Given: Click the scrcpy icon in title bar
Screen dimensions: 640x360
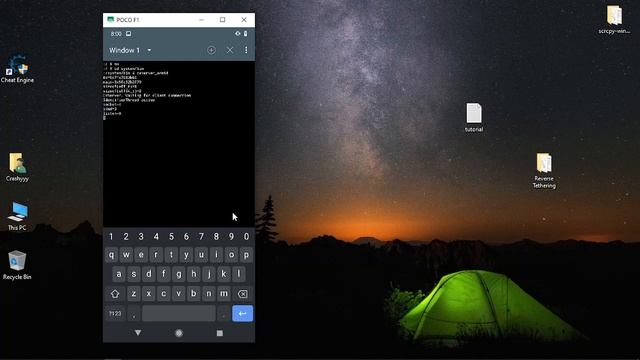Looking at the screenshot, I should [x=110, y=20].
